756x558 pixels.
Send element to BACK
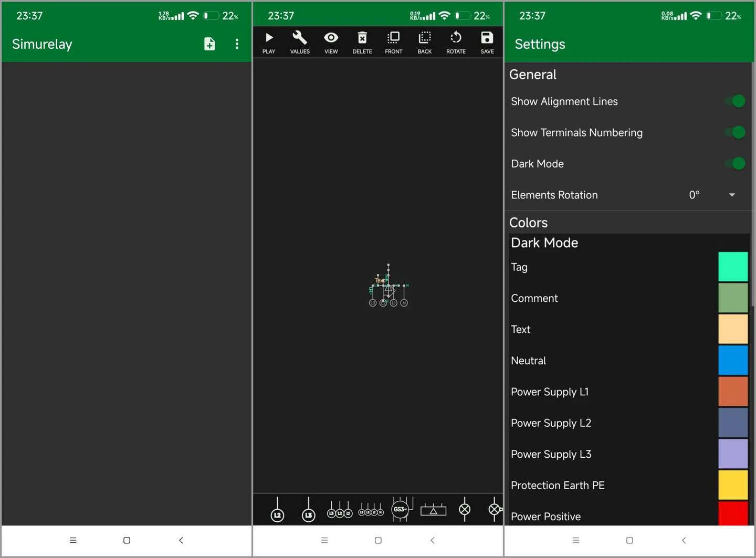click(x=425, y=42)
